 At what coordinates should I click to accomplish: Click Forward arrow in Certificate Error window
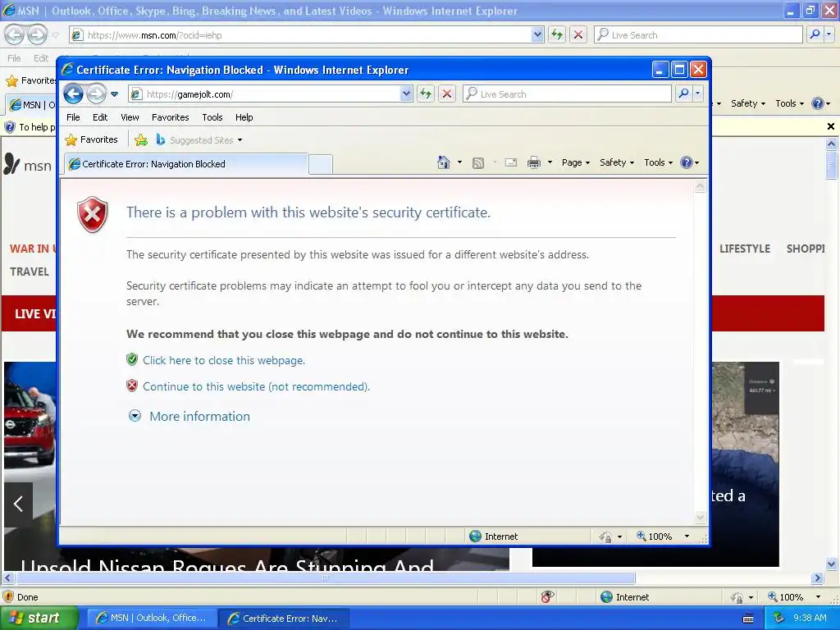tap(96, 94)
